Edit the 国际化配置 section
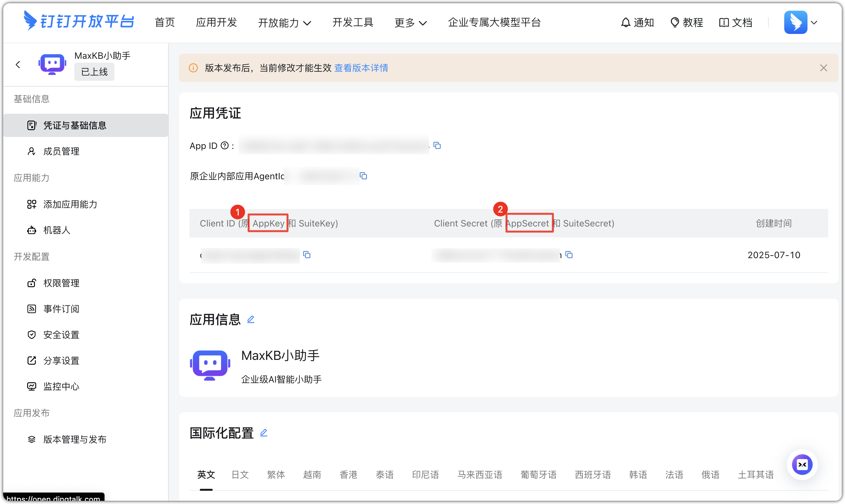Screen dimensions: 845x504 coord(264,433)
